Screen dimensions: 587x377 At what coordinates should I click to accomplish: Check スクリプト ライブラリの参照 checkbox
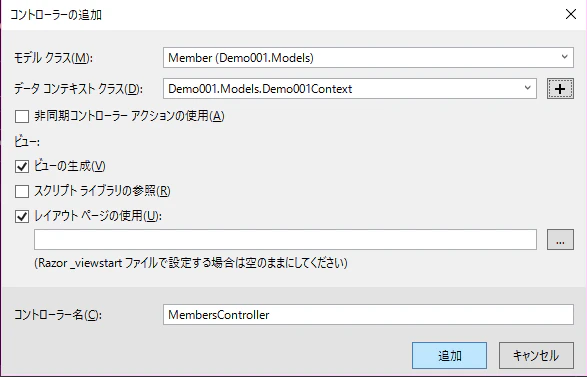[x=22, y=191]
